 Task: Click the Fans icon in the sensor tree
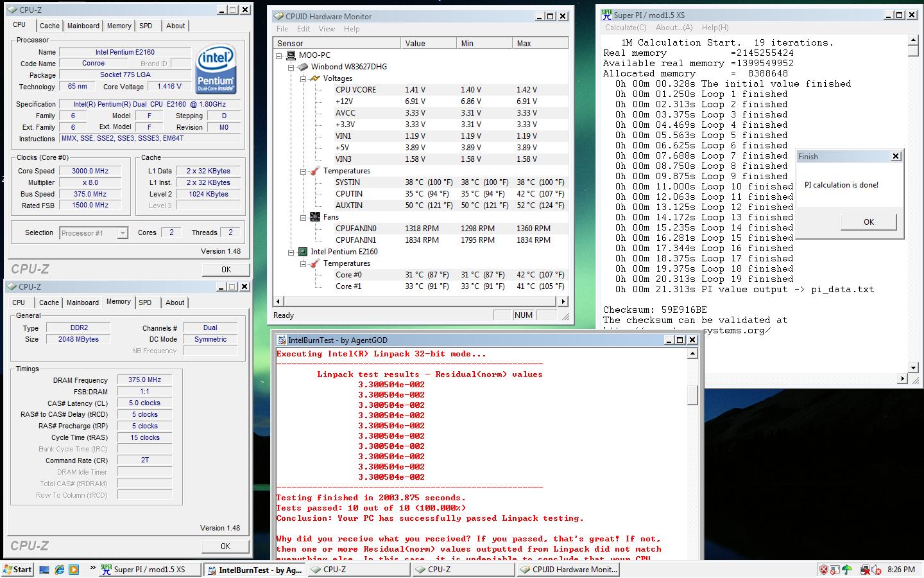[315, 217]
